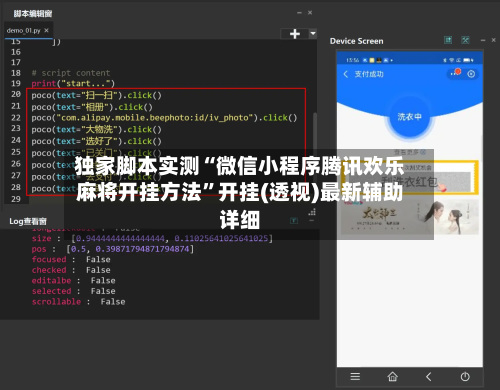Click the 'focused : False' log line
500x390 pixels.
pyautogui.click(x=71, y=259)
